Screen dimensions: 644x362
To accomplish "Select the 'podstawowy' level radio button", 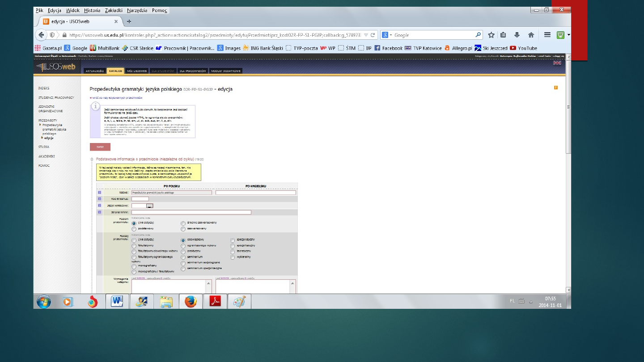I will tap(134, 228).
